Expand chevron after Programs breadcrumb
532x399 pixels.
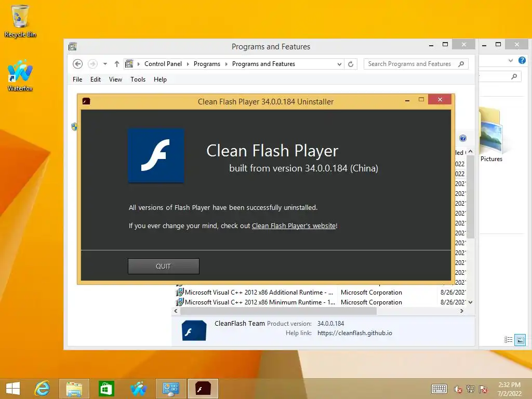tap(227, 64)
